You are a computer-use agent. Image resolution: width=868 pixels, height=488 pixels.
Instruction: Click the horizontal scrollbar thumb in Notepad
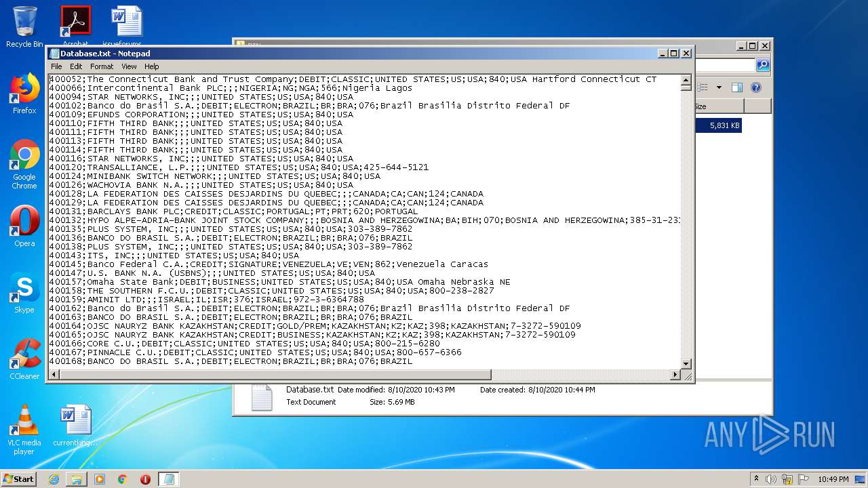275,375
